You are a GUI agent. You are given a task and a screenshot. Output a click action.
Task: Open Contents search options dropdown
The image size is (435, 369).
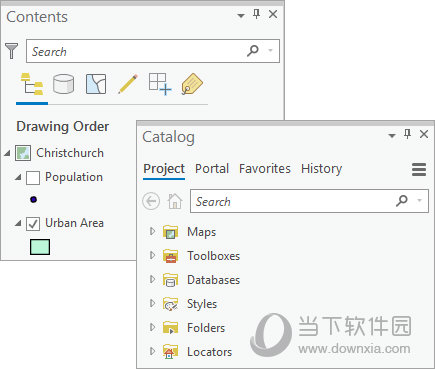(x=271, y=51)
